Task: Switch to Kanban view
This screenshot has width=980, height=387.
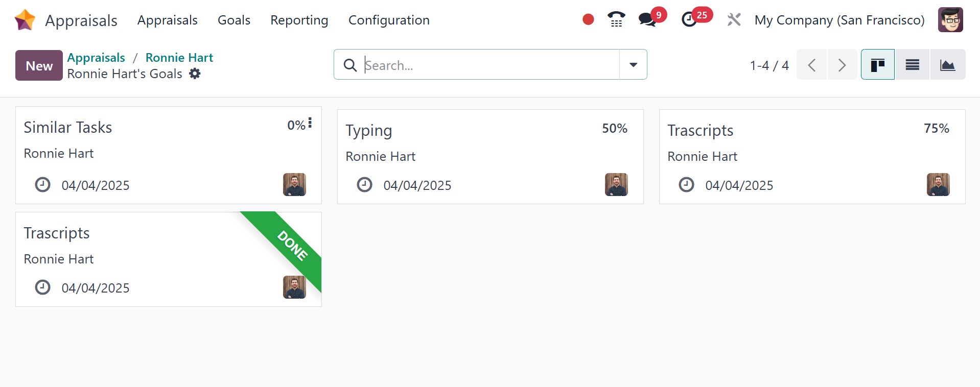Action: click(877, 65)
